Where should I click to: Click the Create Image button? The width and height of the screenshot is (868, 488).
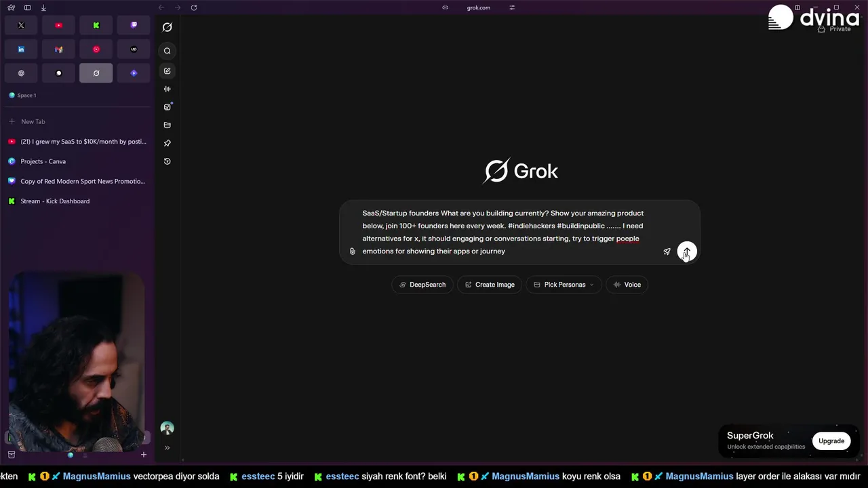point(490,285)
